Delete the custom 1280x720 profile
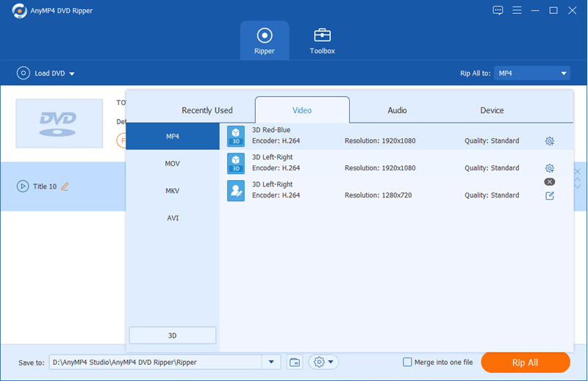Image resolution: width=588 pixels, height=381 pixels. point(549,182)
